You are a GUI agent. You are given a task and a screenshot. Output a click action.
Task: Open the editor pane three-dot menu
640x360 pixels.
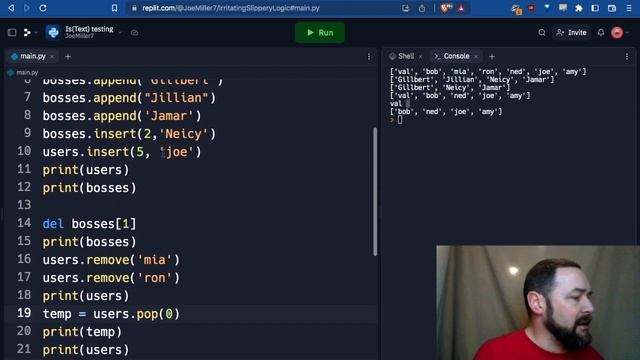coord(369,57)
